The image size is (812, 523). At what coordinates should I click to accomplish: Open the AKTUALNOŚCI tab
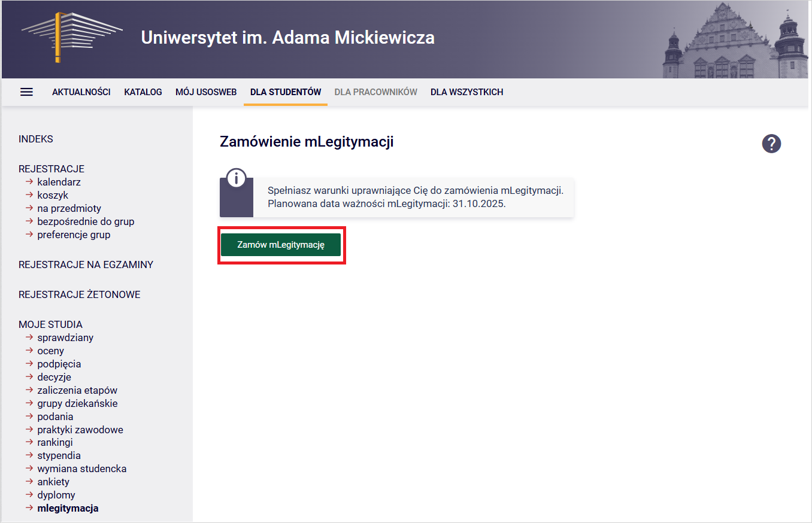81,92
